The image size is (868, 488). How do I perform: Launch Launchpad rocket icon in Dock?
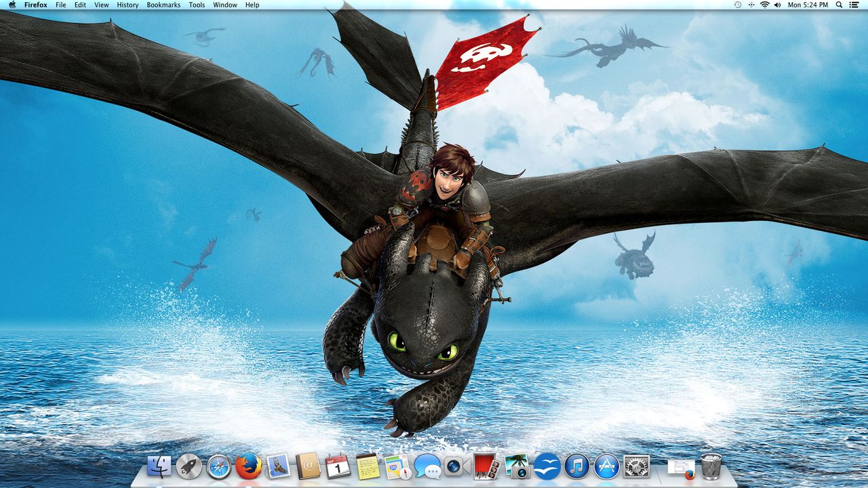coord(189,466)
